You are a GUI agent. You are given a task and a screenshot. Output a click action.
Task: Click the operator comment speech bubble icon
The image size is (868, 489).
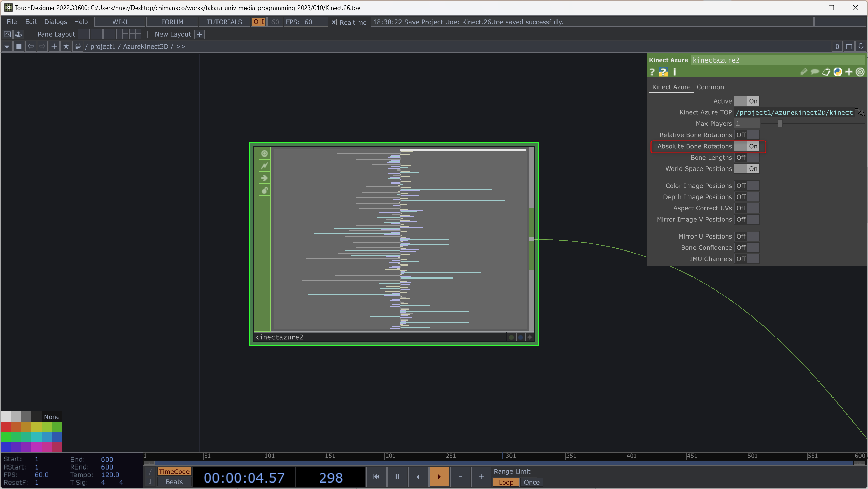coord(815,72)
